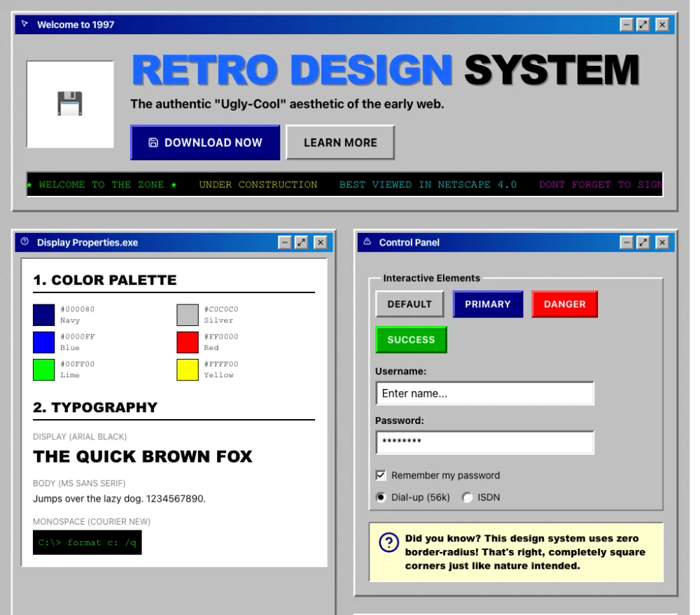Click the red DANGER button
This screenshot has height=615, width=700.
[x=564, y=304]
